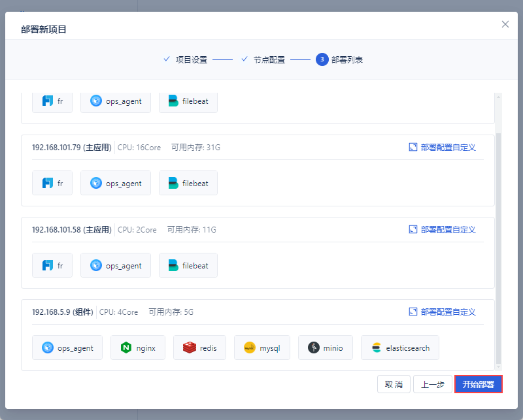Click the ops_agent icon in the 192.168.101.58 node
This screenshot has height=420, width=523.
coord(96,265)
